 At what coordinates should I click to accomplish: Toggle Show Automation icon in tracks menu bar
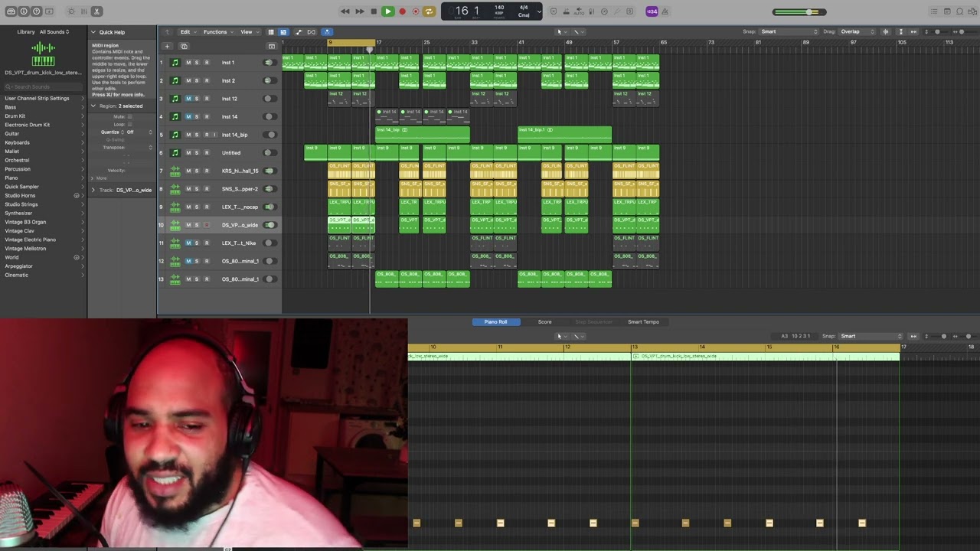(299, 32)
